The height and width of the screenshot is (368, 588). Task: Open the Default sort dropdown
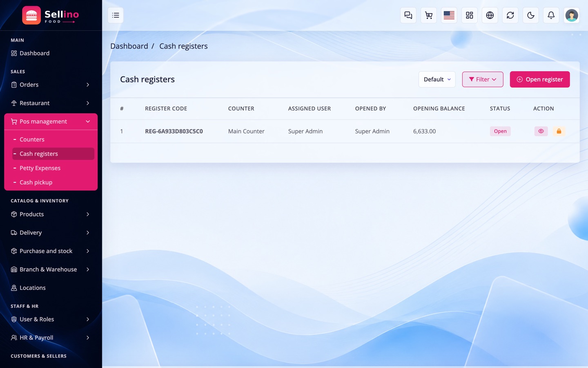click(437, 79)
